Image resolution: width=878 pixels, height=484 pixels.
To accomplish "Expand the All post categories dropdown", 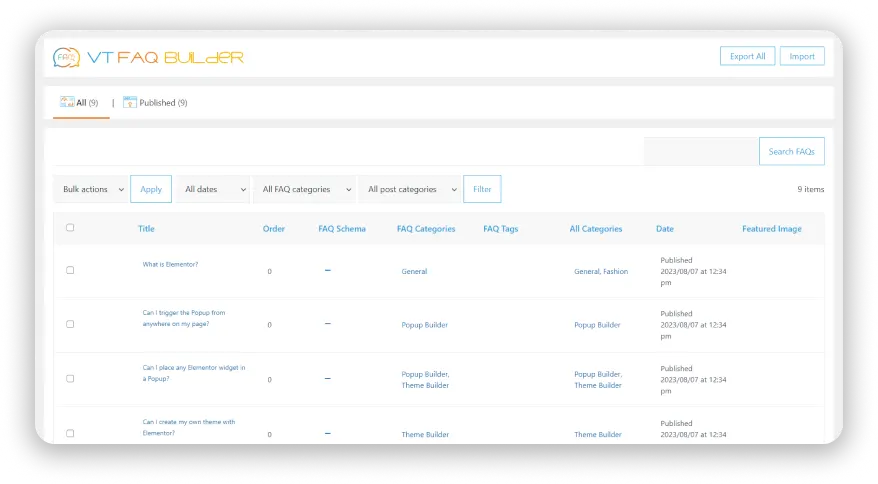I will coord(410,189).
